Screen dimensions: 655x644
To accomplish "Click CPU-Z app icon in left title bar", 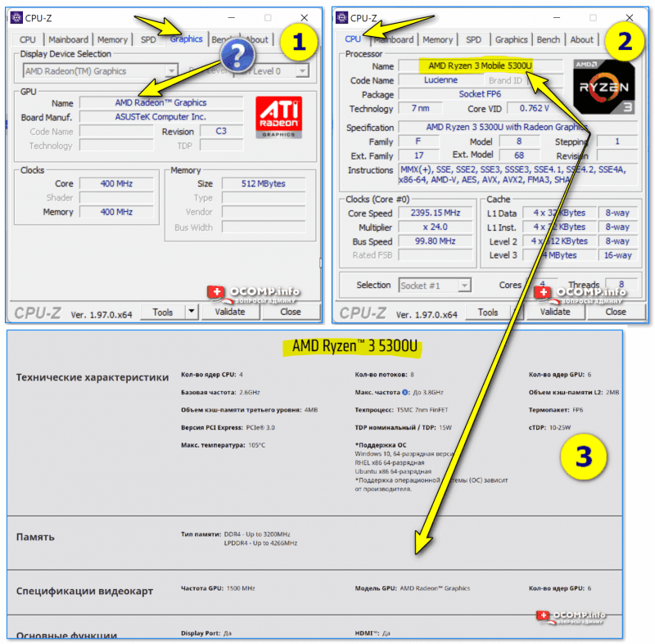I will (x=16, y=17).
